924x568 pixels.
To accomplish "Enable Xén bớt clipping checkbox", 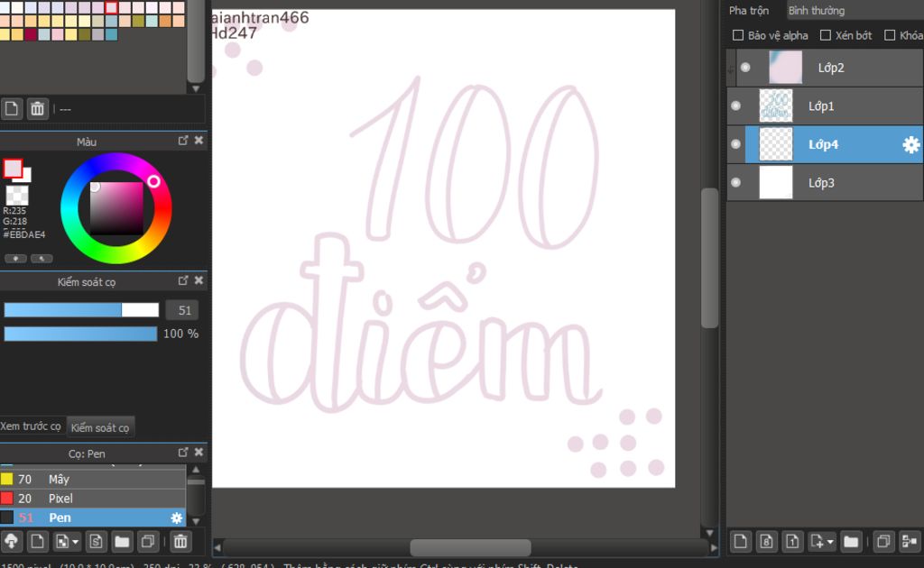I will tap(826, 35).
